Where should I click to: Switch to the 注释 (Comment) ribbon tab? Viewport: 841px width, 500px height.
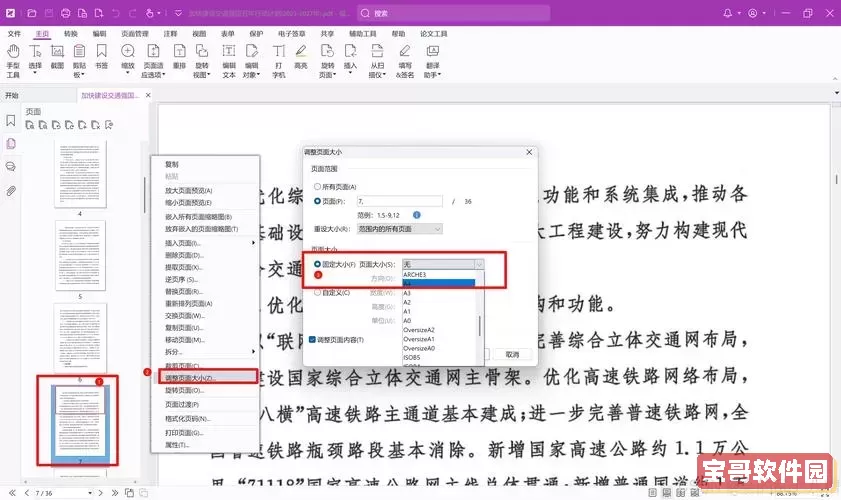[171, 34]
